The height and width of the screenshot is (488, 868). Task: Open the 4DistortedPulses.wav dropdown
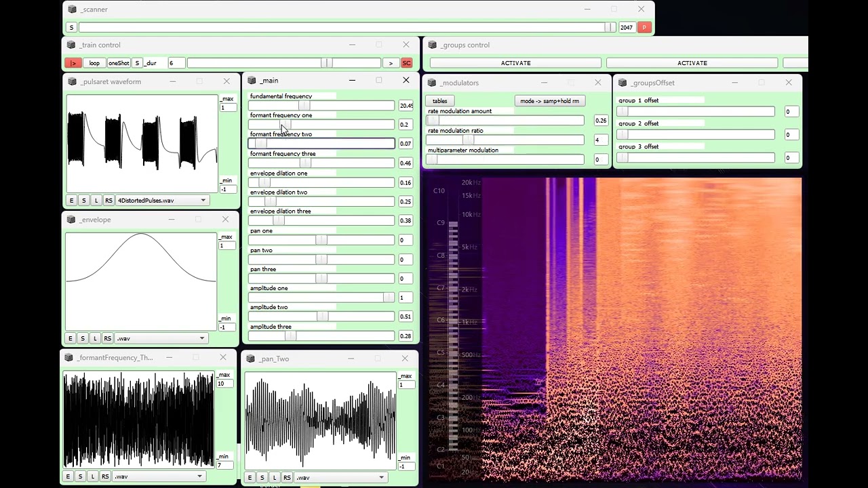click(x=161, y=201)
